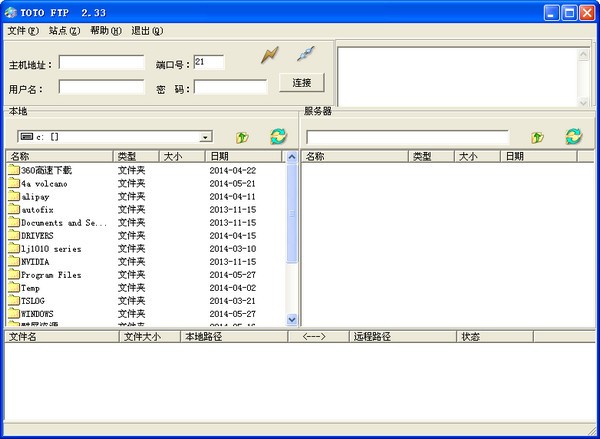The width and height of the screenshot is (600, 439).
Task: Click the 文件大小 queue column header
Action: pyautogui.click(x=150, y=337)
